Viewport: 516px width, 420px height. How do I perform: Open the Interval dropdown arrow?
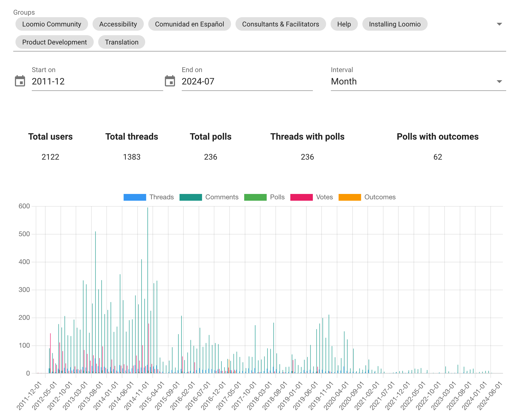[499, 82]
